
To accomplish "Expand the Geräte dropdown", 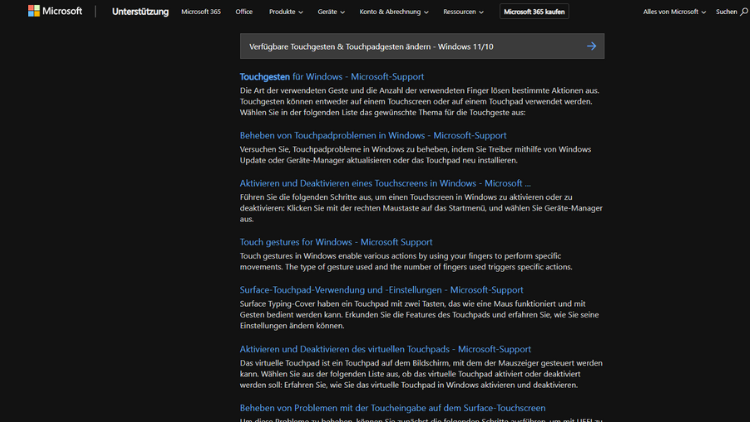I will [331, 11].
